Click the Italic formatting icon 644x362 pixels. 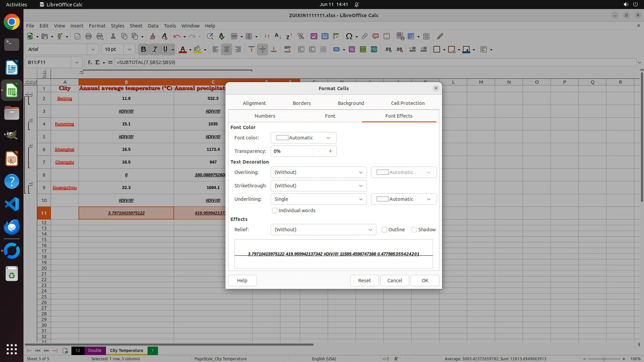[x=155, y=50]
